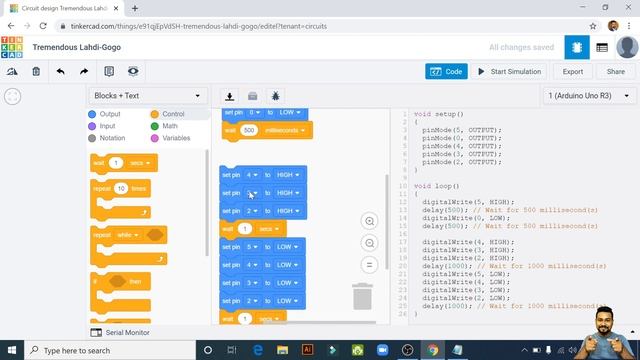640x360 pixels.
Task: Open the Arduino Uno R3 board dropdown
Action: click(589, 96)
